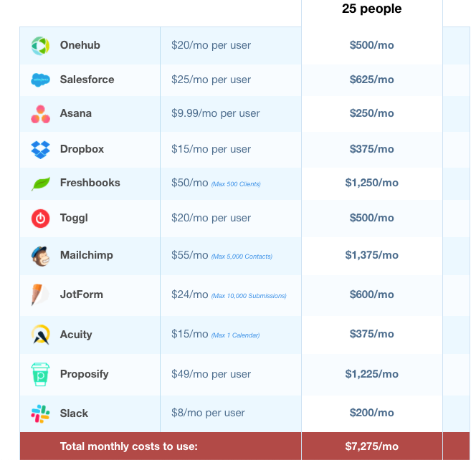Click the Proposify cup icon

41,374
